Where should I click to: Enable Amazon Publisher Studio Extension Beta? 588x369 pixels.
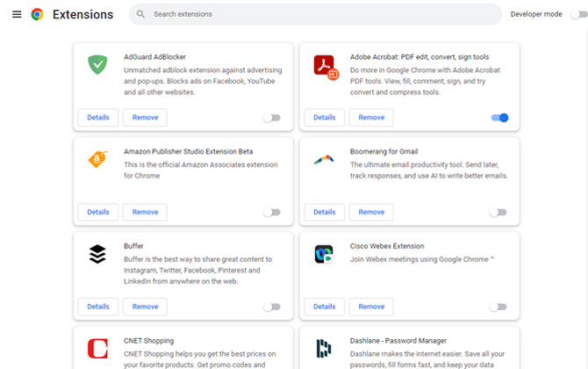272,213
